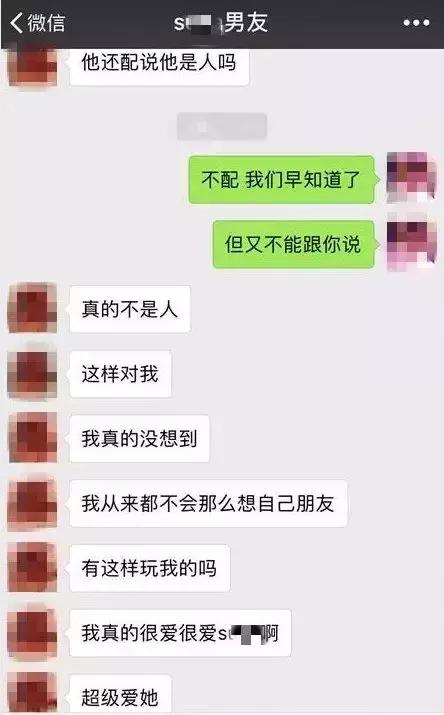Tap the message 有这样玩我的吗
Viewport: 444px width, 715px height.
point(149,568)
